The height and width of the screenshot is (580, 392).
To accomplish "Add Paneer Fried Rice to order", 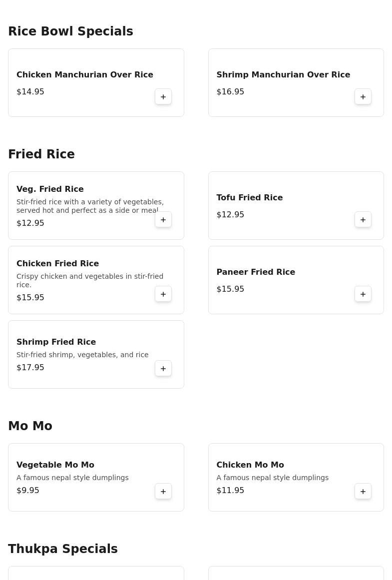I will tap(363, 294).
